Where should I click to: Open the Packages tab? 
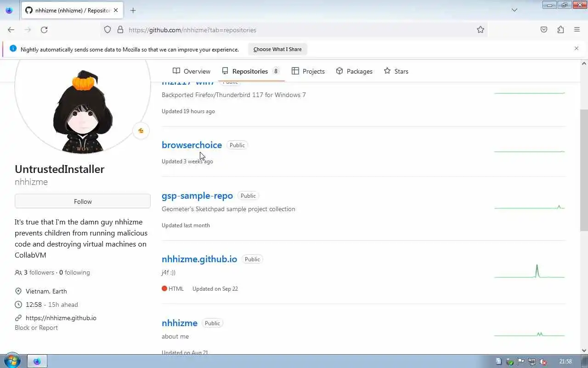(x=354, y=71)
